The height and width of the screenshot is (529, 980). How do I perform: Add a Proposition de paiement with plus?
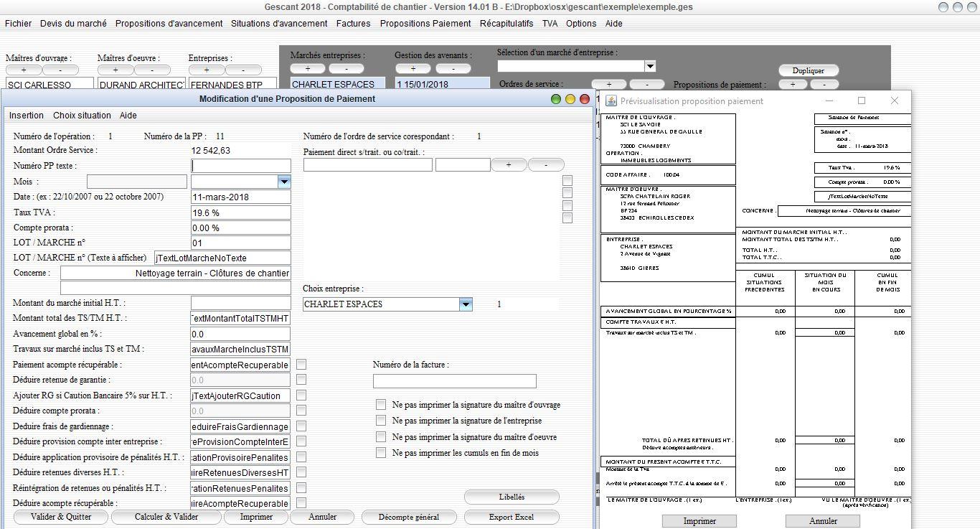point(793,85)
